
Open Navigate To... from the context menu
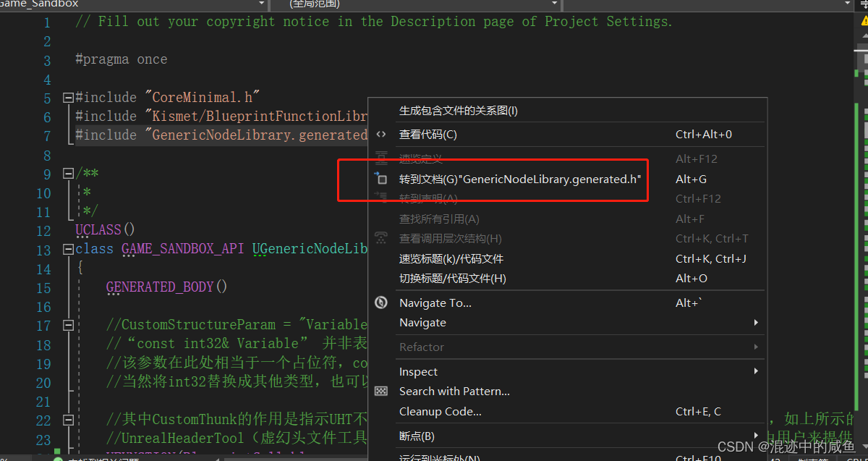(568, 303)
